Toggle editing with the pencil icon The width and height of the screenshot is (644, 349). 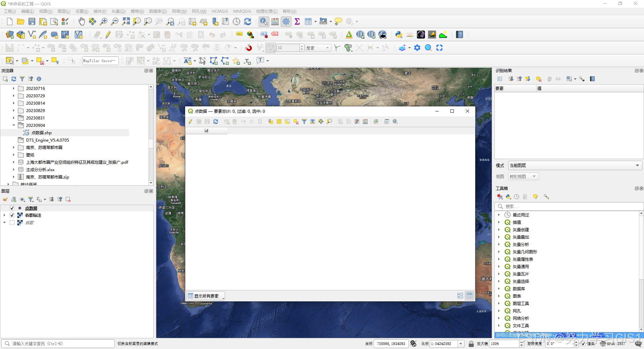[108, 35]
